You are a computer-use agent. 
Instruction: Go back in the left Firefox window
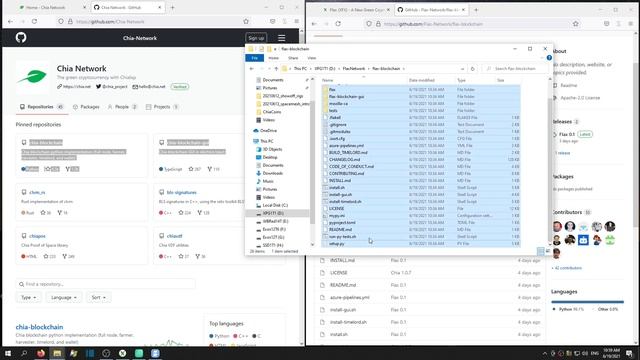coord(11,21)
